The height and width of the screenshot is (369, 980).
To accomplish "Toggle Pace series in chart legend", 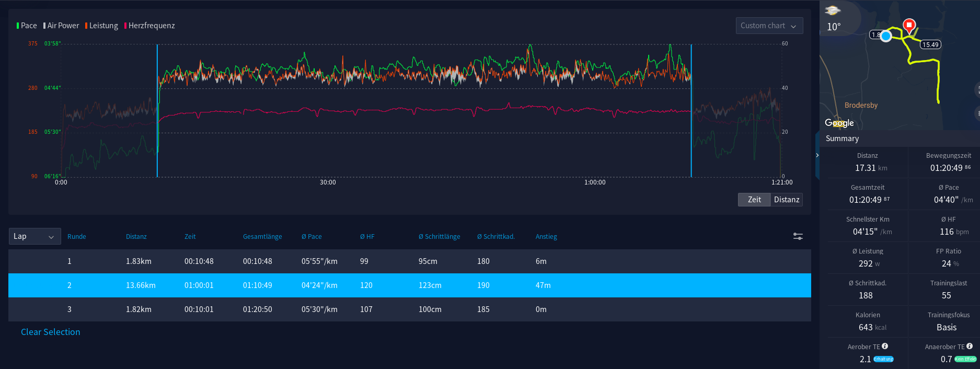I will [x=27, y=26].
